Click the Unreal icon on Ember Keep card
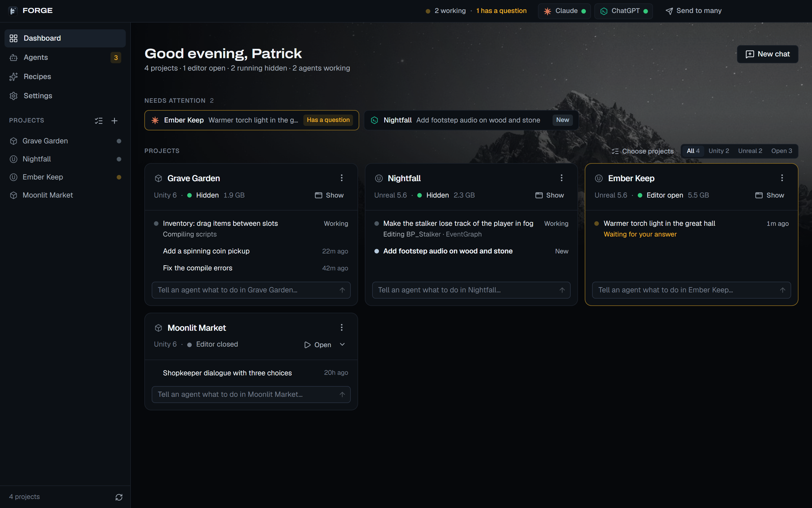Screen dimensions: 812x508 [x=599, y=178]
